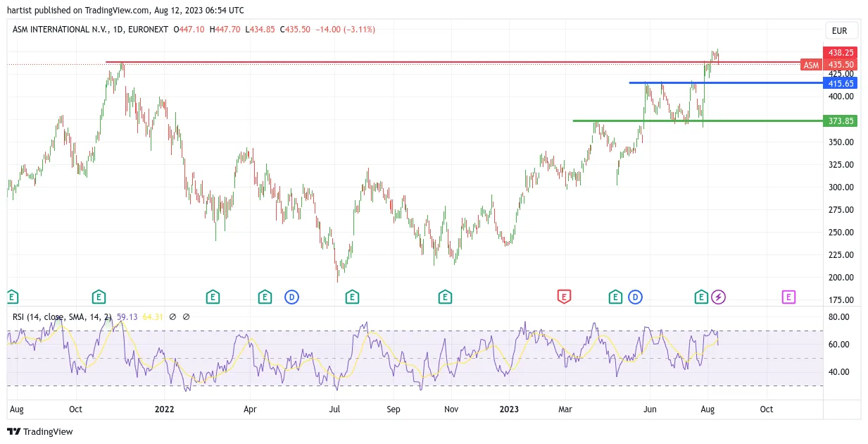The height and width of the screenshot is (444, 868).
Task: Select the green 373.85 price level label
Action: [x=841, y=121]
